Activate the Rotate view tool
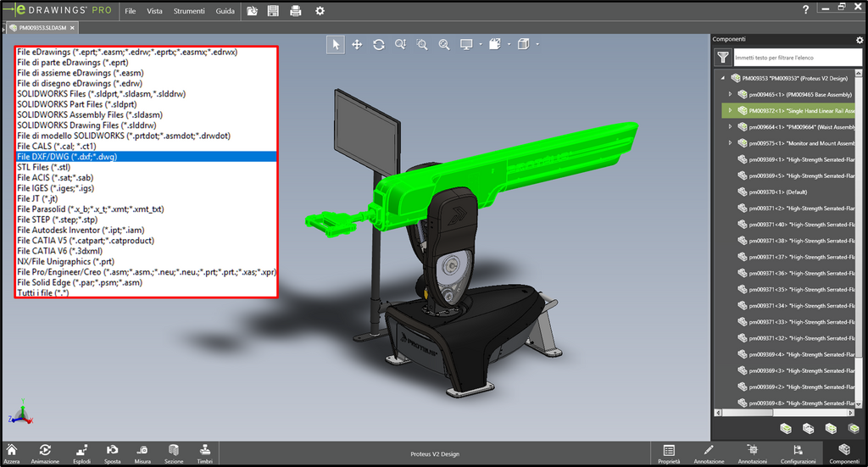This screenshot has height=467, width=868. (379, 45)
